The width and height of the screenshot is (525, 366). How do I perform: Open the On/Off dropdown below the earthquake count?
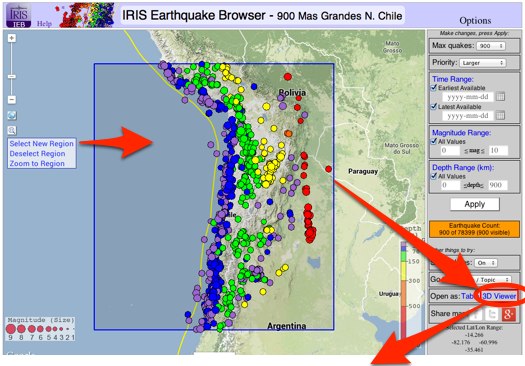coord(486,263)
